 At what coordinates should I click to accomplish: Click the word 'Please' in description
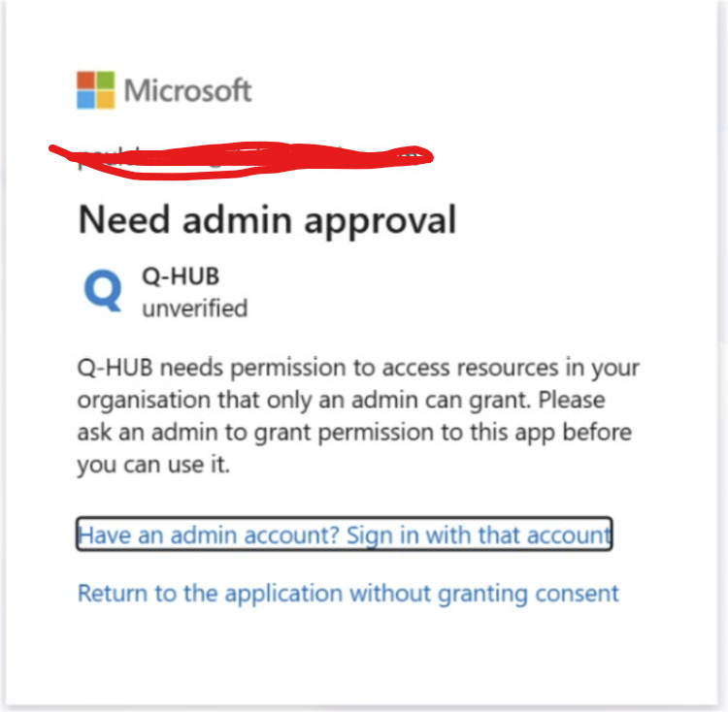tap(572, 400)
